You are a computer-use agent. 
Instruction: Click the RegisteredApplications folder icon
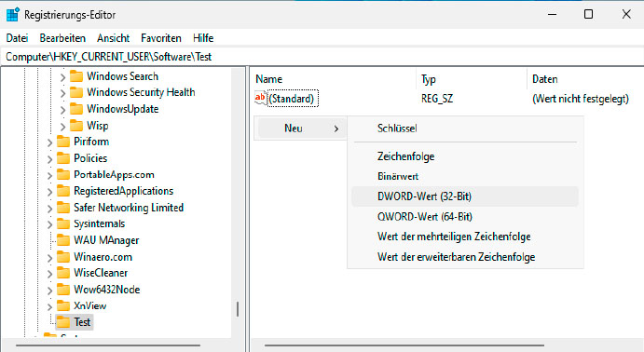coord(62,191)
